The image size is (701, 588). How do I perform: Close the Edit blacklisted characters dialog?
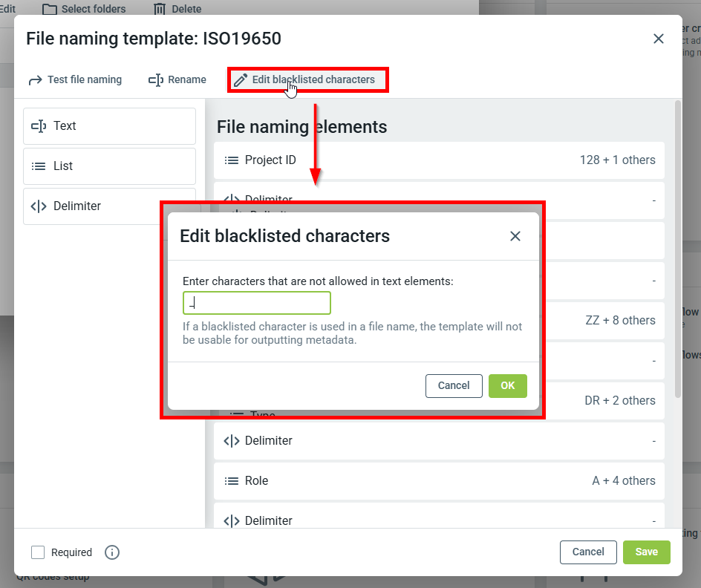click(515, 236)
